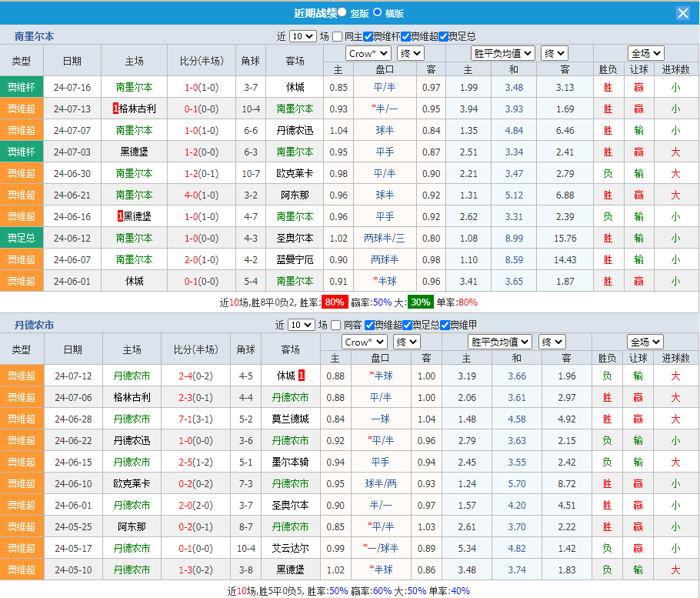The image size is (700, 598).
Task: Click the 丹德农市 team section title
Action: coord(34,325)
